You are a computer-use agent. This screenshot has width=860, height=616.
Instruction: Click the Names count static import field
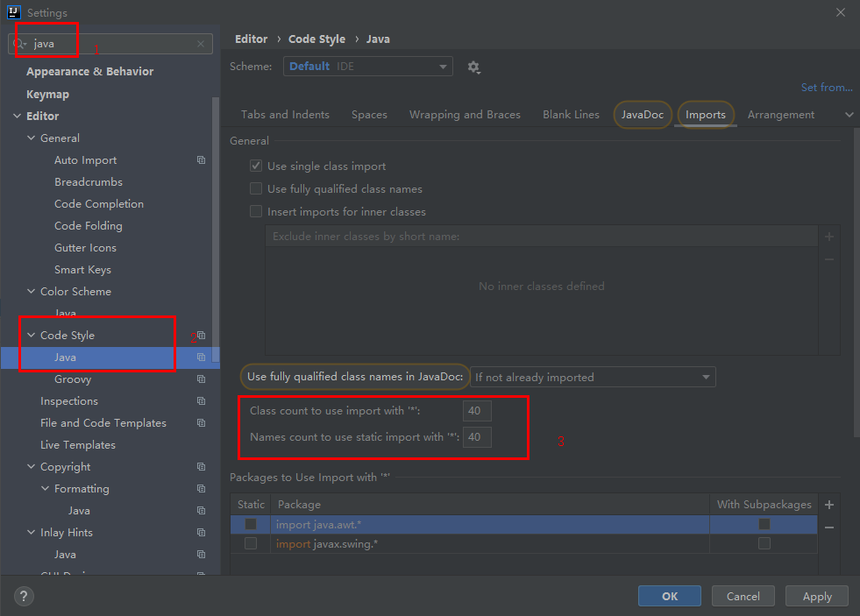click(477, 436)
